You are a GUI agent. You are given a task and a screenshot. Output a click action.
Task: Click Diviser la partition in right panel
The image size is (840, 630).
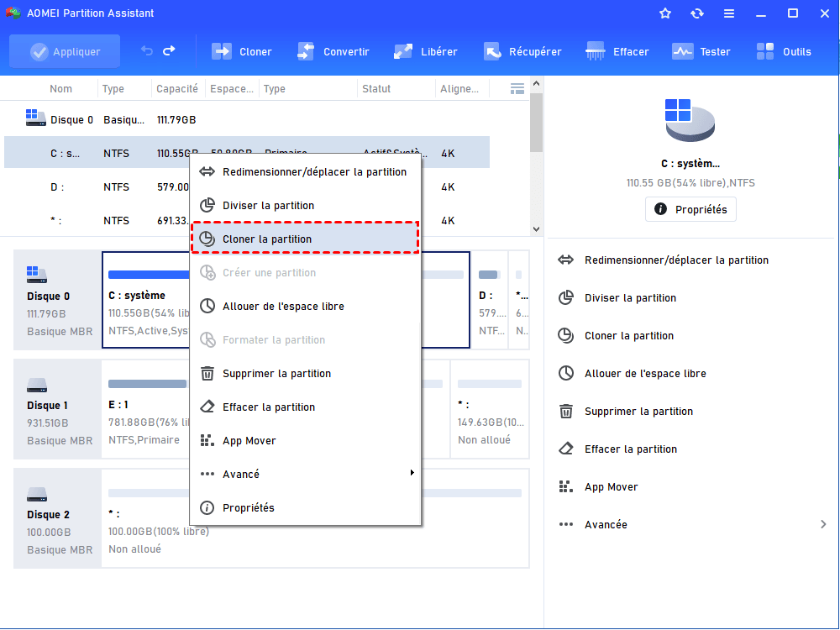coord(630,298)
